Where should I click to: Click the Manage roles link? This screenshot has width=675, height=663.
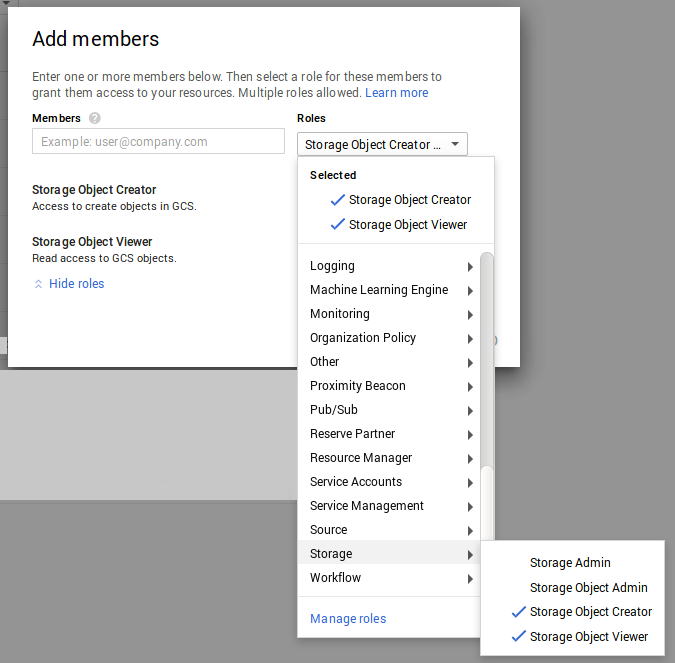point(348,619)
